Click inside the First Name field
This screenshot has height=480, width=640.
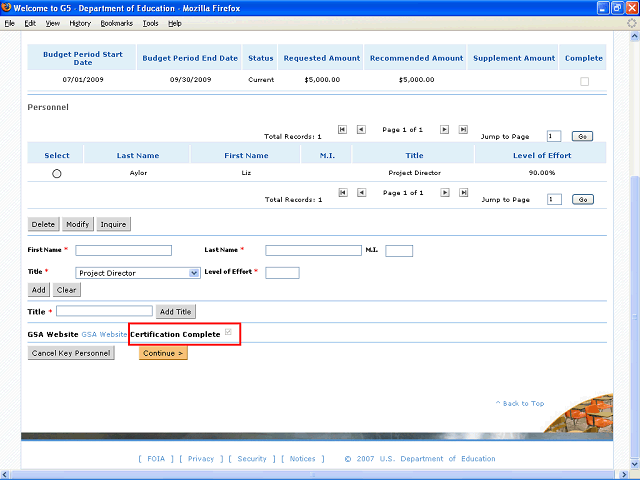tap(123, 250)
